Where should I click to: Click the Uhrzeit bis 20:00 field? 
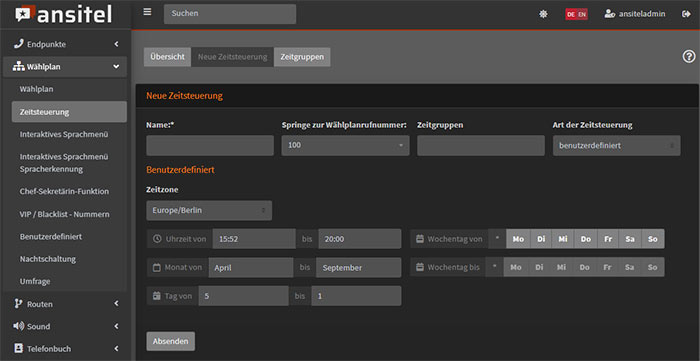(x=360, y=239)
